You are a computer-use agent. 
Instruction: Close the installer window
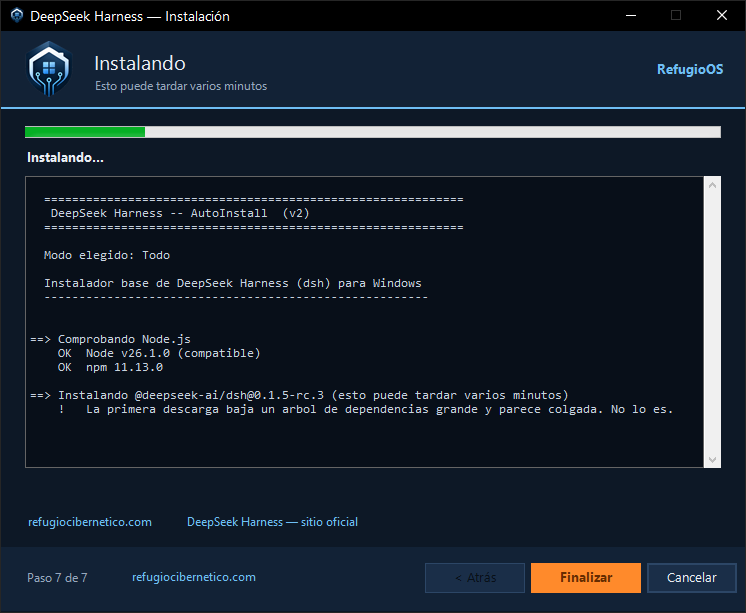(722, 16)
